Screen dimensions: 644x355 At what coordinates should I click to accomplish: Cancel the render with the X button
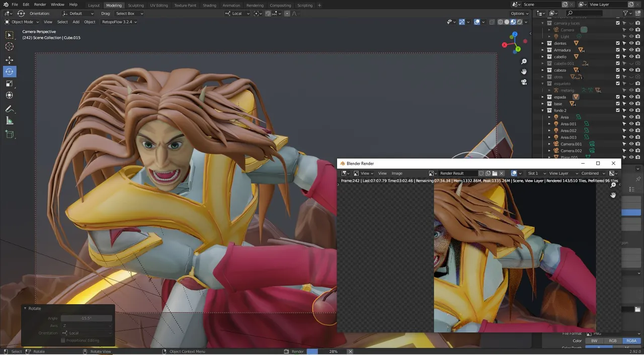click(351, 351)
